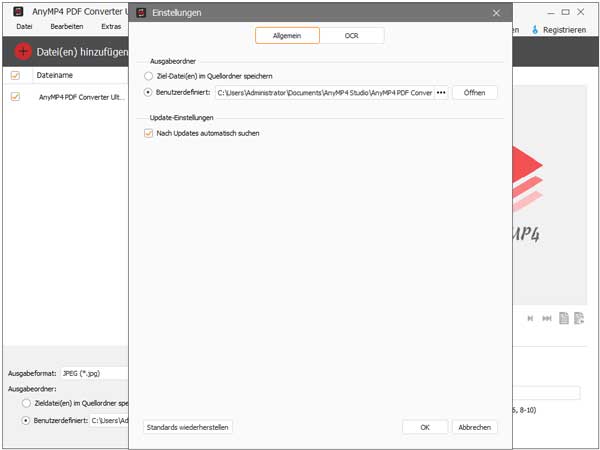Toggle checkbox for AnyMP4 PDF Converter Ult... file

pyautogui.click(x=15, y=97)
